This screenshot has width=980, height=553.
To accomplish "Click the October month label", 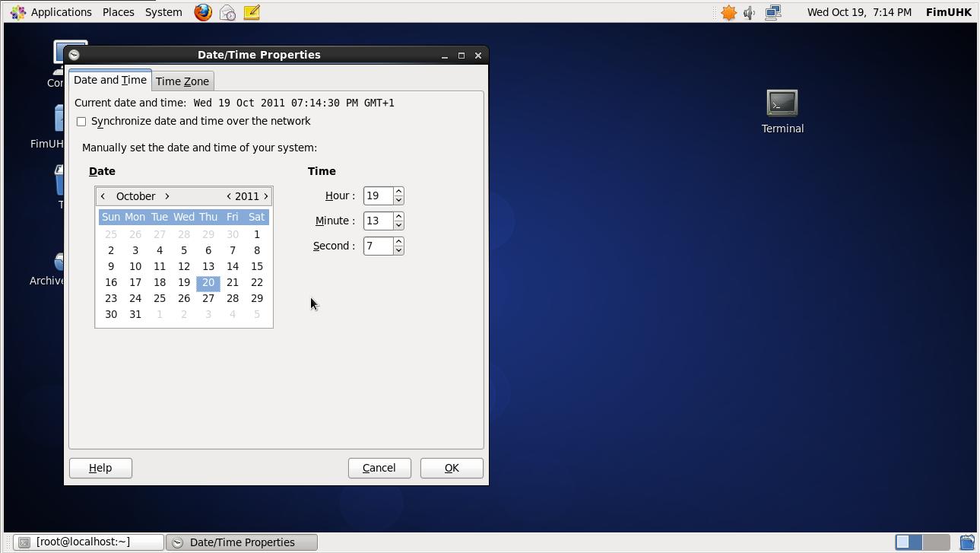I will [x=135, y=196].
